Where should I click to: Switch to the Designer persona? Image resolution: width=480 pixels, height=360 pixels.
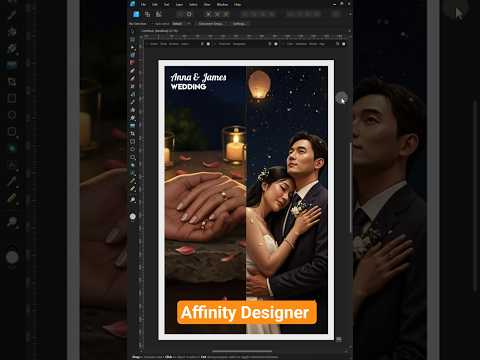[x=136, y=14]
